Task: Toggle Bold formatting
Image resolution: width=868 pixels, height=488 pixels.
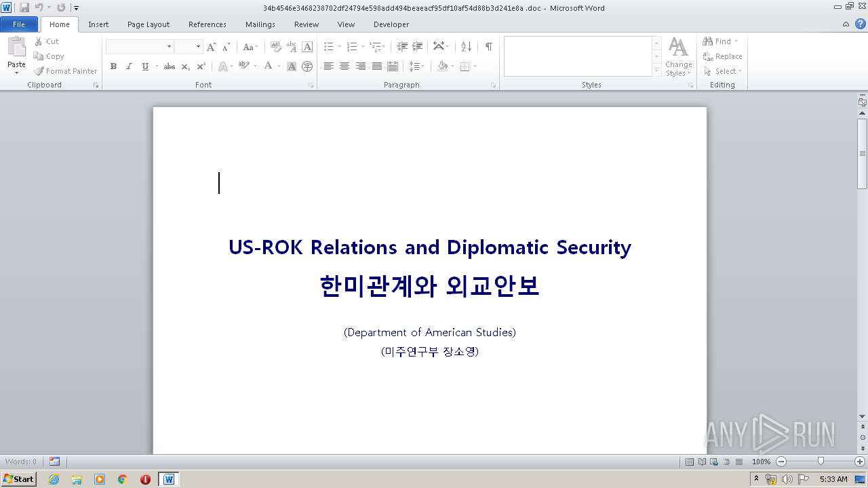Action: coord(113,66)
